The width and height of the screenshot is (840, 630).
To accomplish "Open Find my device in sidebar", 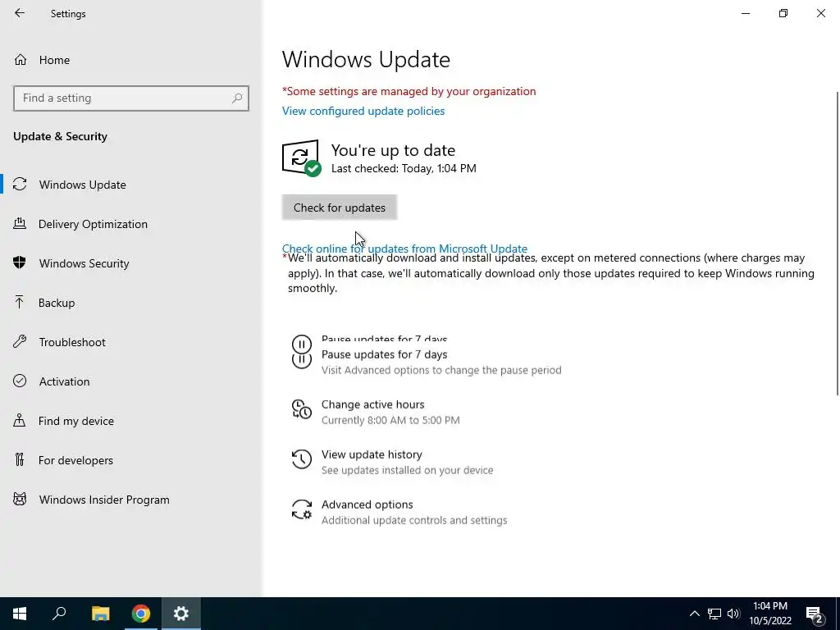I will 131,421.
